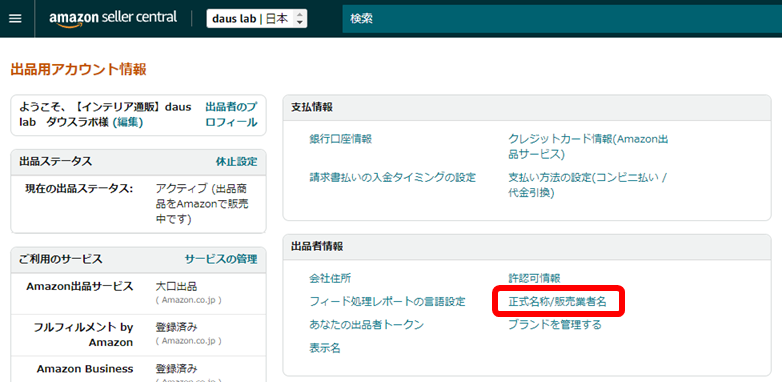Open ブランドを管理する link

[555, 325]
